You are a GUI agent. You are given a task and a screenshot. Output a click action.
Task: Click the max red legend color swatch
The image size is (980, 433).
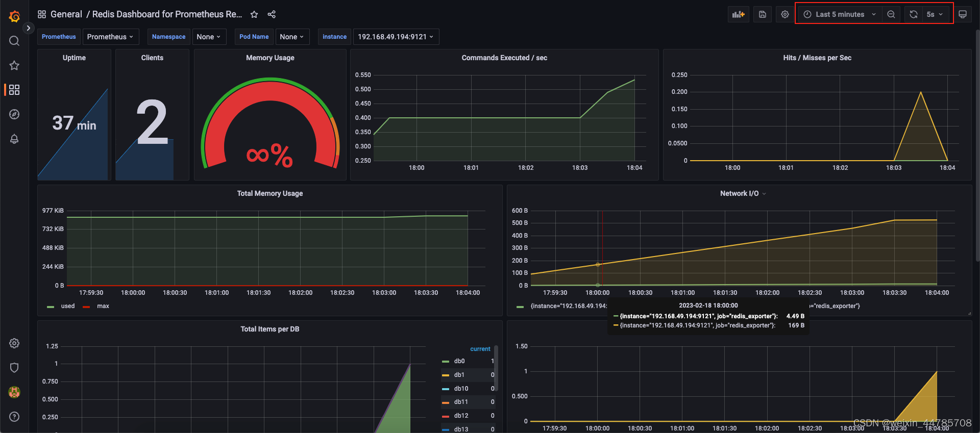[x=86, y=307]
